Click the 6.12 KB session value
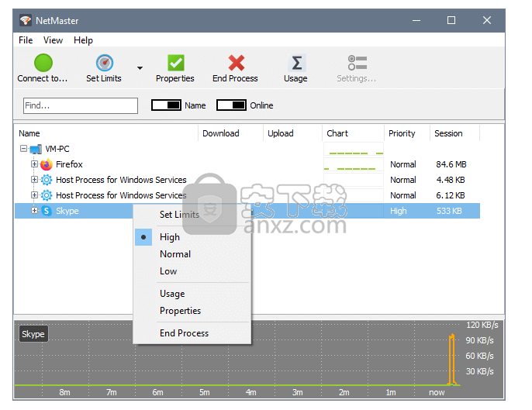The width and height of the screenshot is (532, 410). click(451, 195)
